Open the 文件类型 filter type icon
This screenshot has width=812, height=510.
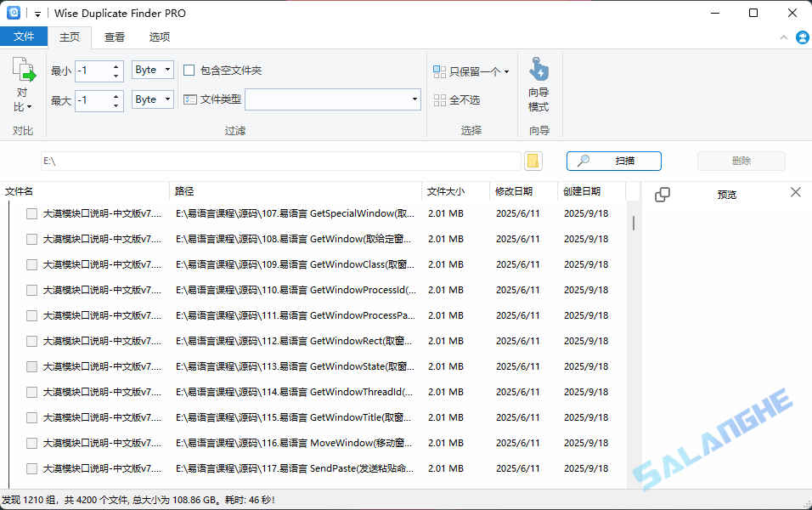(x=192, y=99)
